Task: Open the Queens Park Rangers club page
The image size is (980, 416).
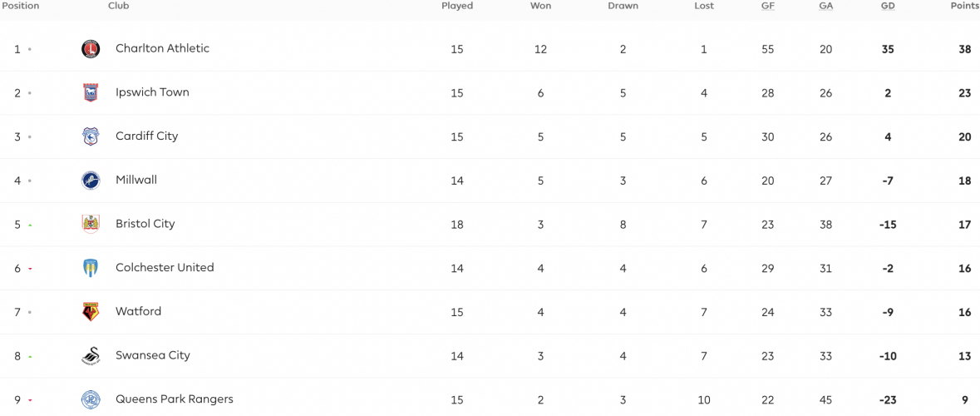Action: (175, 399)
